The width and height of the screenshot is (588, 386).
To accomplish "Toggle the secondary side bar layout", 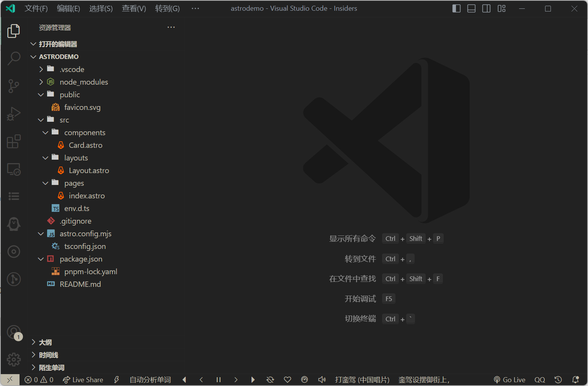I will pyautogui.click(x=486, y=8).
